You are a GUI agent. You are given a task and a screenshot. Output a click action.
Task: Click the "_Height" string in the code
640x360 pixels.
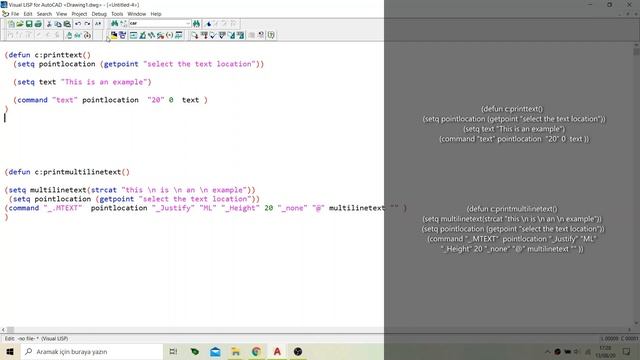tap(240, 208)
